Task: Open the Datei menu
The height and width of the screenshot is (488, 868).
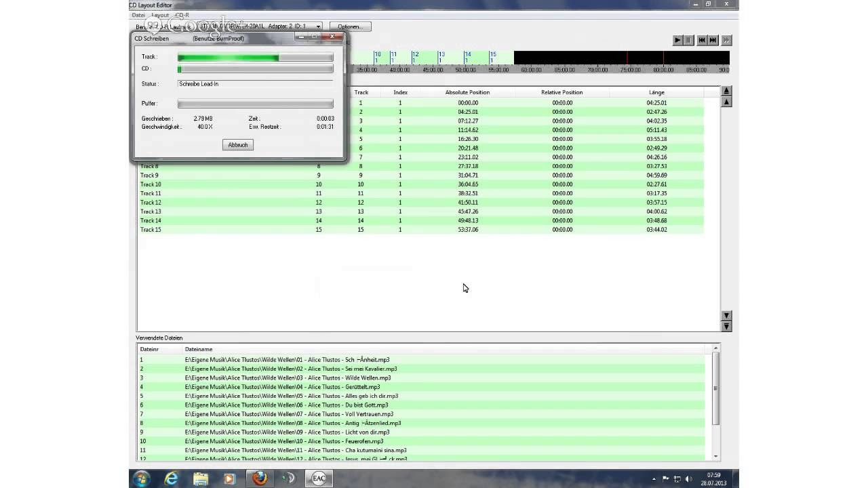Action: [138, 15]
